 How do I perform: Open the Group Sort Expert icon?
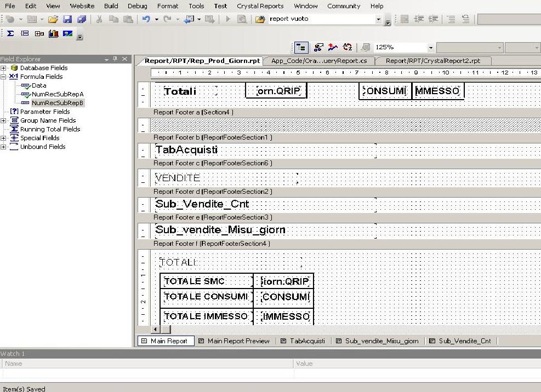pos(333,47)
